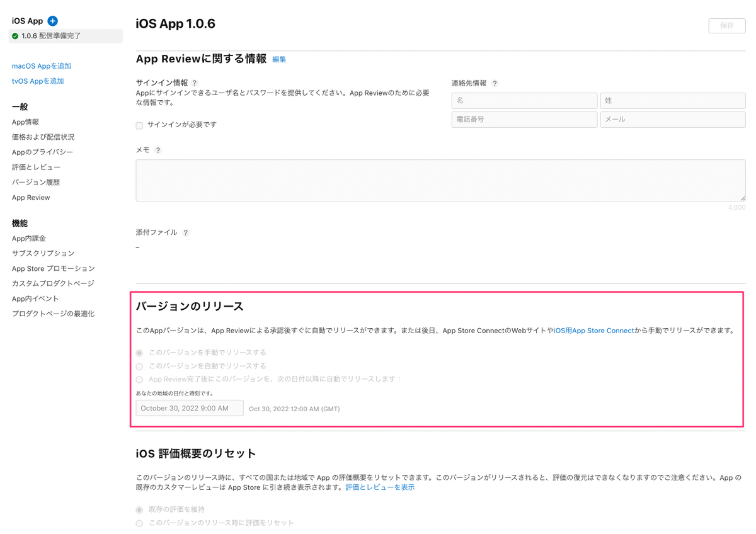The image size is (756, 534).
Task: View バージョン履歴 page
Action: [36, 182]
